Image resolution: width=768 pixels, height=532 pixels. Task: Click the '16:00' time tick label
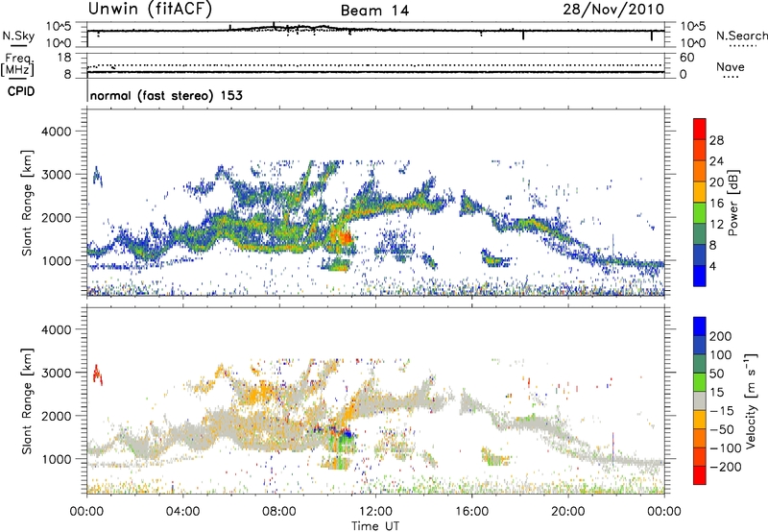pos(471,512)
